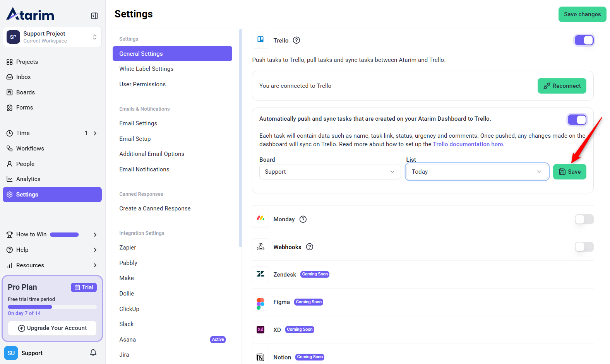
Task: Open the Trello documentation here link
Action: pyautogui.click(x=468, y=144)
